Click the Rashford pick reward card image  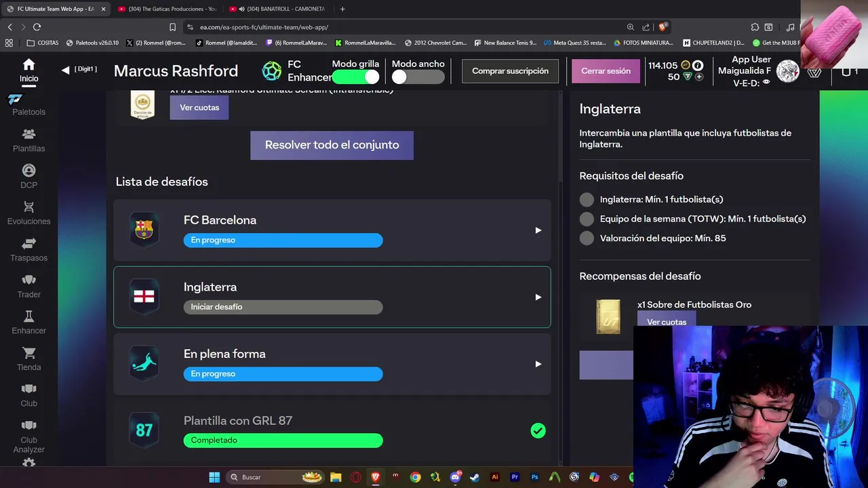click(x=142, y=105)
